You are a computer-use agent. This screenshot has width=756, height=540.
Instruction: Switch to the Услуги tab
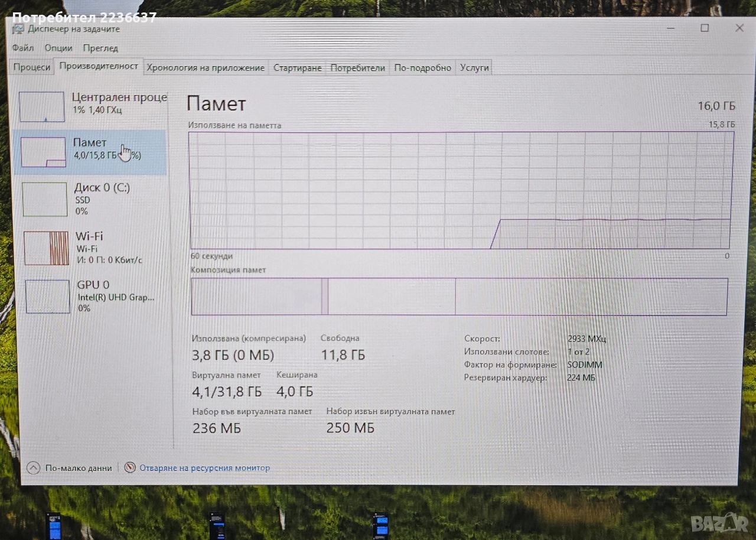[x=474, y=68]
